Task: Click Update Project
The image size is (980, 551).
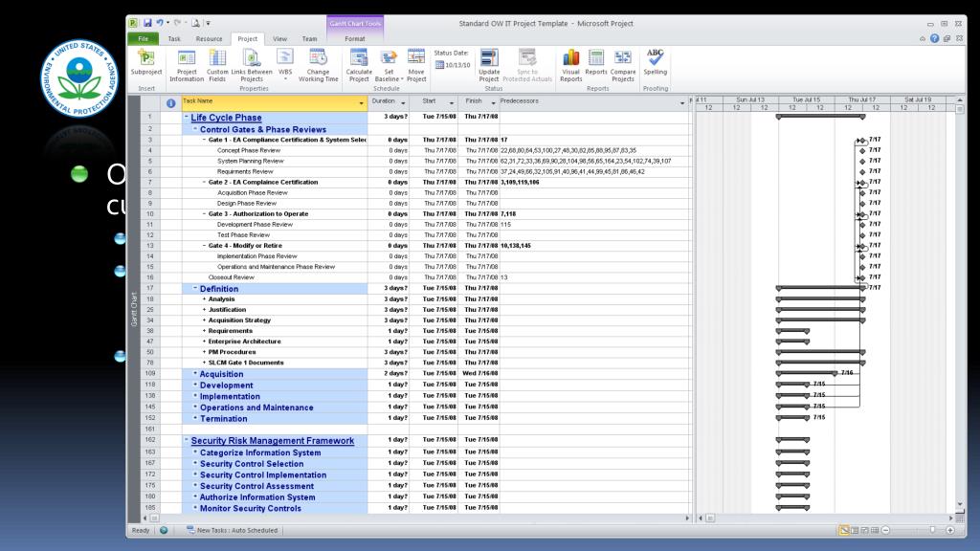Action: (489, 66)
